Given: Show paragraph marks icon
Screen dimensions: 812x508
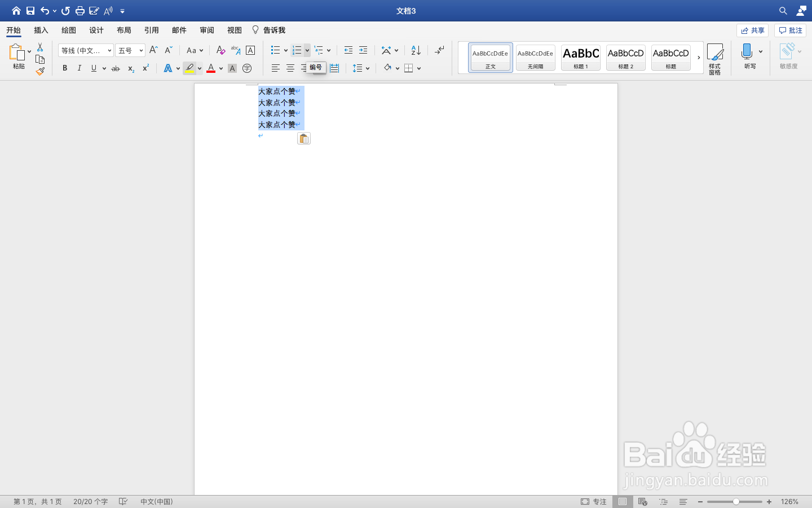Looking at the screenshot, I should pyautogui.click(x=439, y=50).
